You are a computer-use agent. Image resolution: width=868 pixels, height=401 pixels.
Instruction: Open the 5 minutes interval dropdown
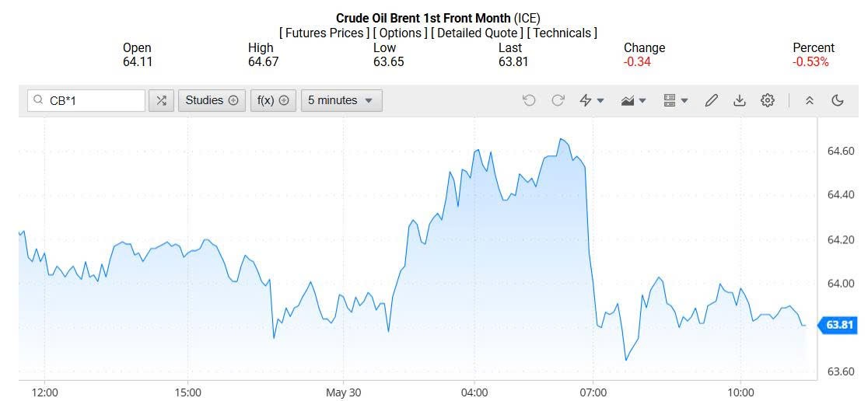(x=341, y=100)
